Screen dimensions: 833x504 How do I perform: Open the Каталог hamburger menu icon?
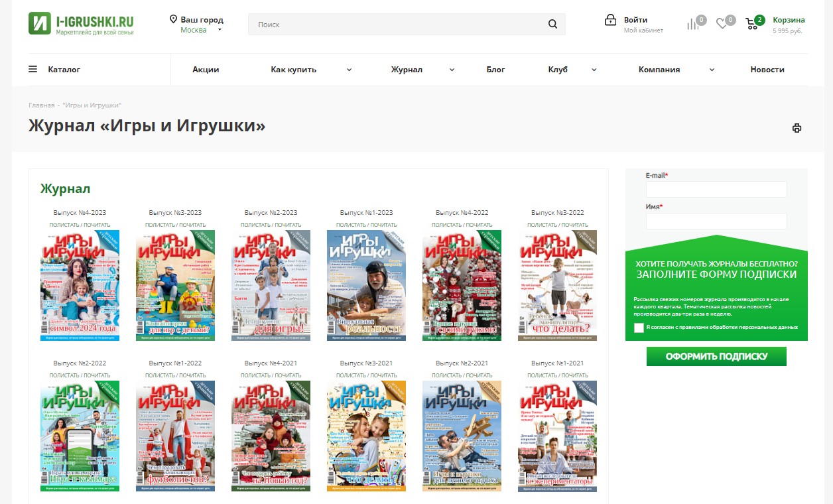point(33,70)
